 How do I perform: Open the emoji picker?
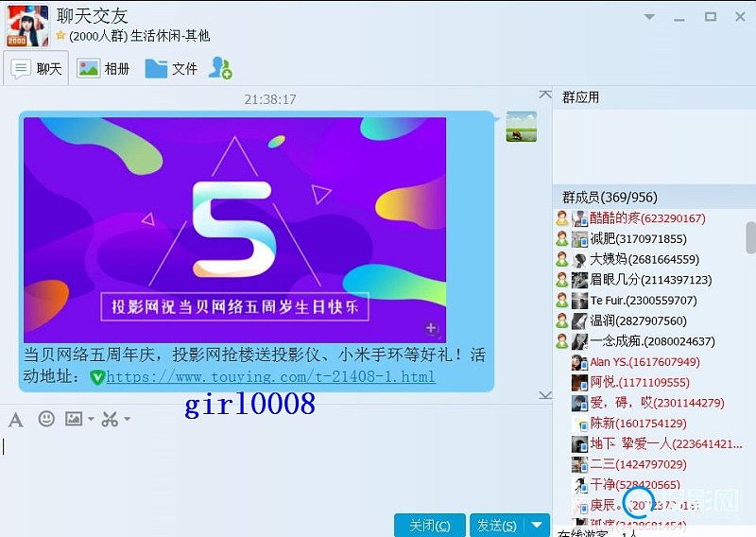46,419
